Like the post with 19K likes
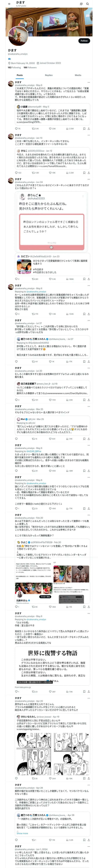Screen dimensions: 98x868 (x=50, y=173)
